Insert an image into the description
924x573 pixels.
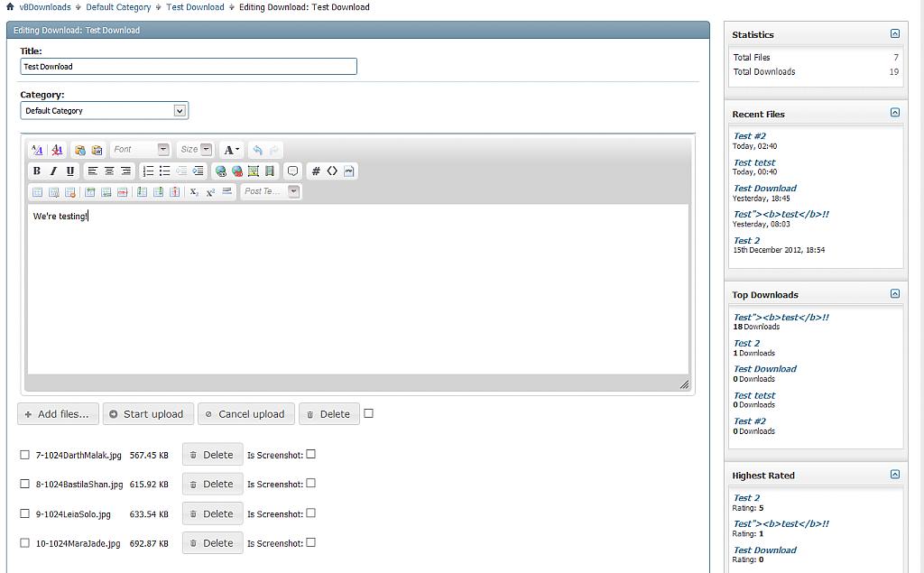254,171
